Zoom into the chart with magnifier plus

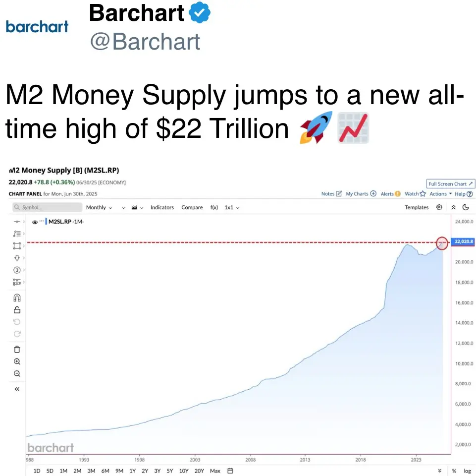click(x=17, y=361)
